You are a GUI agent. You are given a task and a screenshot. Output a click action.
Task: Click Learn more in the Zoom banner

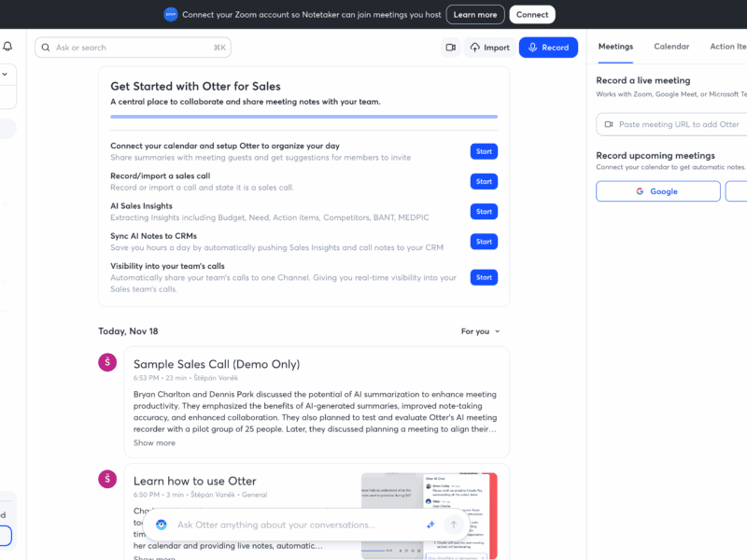[x=475, y=14]
